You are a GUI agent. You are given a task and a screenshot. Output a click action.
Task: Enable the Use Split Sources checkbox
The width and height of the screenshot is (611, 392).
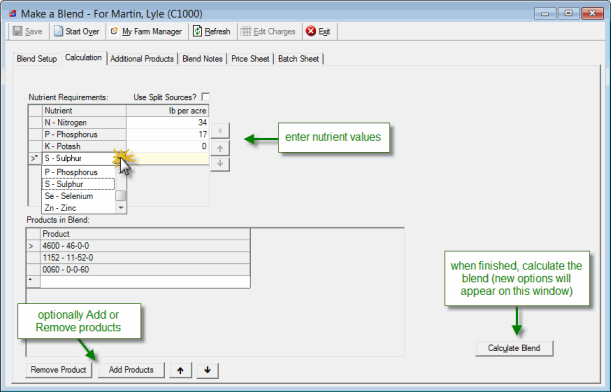pos(205,97)
